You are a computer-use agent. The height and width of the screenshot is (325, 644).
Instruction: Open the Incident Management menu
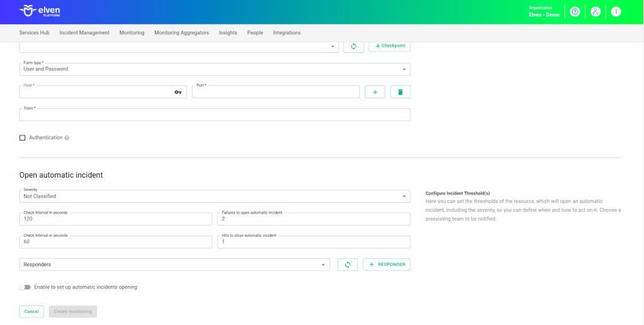point(84,33)
